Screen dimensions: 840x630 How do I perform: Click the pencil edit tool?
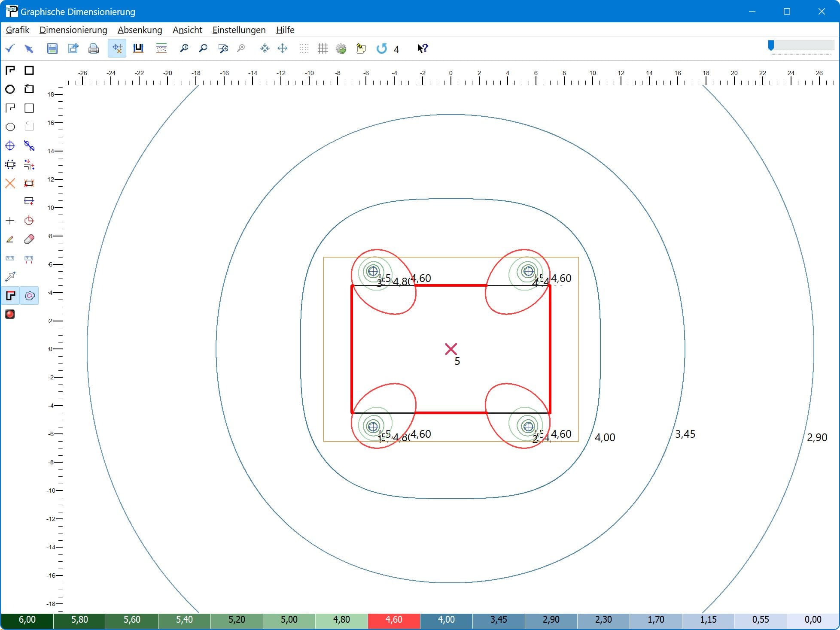pyautogui.click(x=10, y=239)
